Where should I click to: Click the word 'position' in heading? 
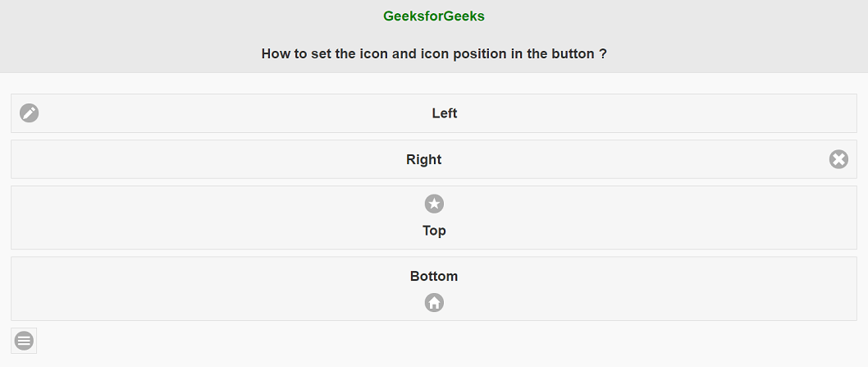478,54
